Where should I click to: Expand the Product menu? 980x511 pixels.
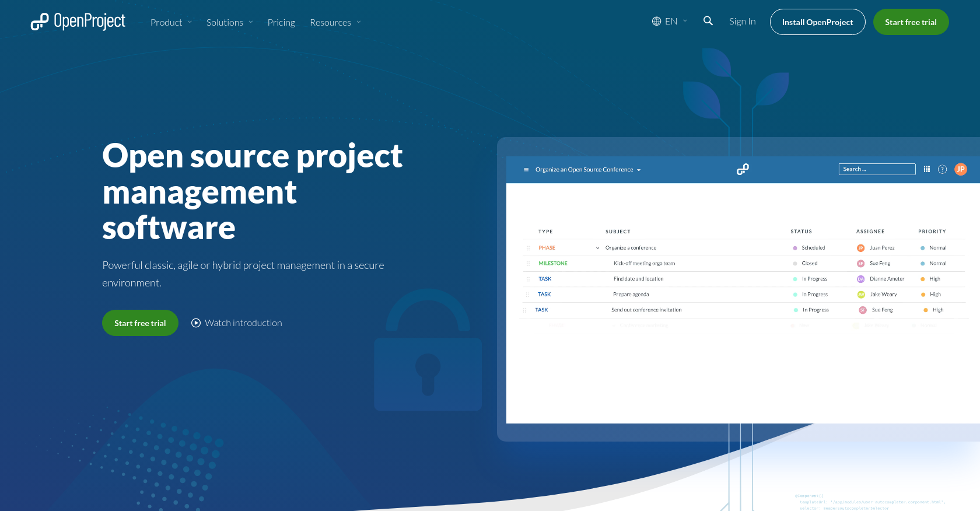tap(171, 22)
